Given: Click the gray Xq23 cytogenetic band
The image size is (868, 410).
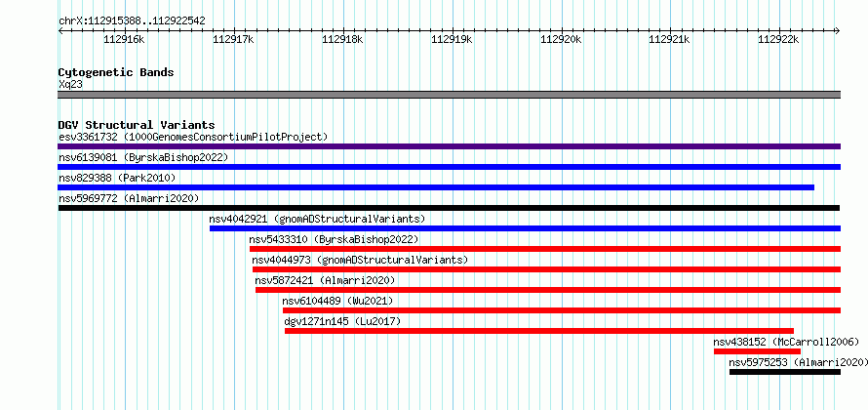Looking at the screenshot, I should click(449, 95).
